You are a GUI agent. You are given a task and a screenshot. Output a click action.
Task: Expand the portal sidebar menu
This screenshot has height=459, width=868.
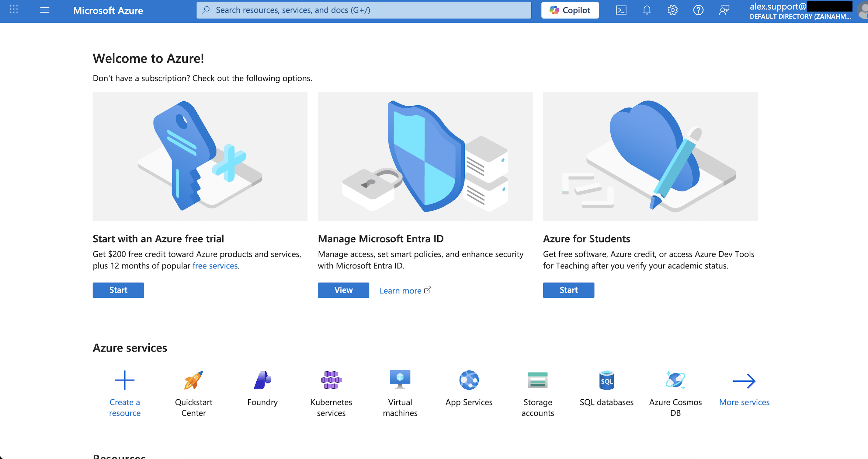coord(45,10)
